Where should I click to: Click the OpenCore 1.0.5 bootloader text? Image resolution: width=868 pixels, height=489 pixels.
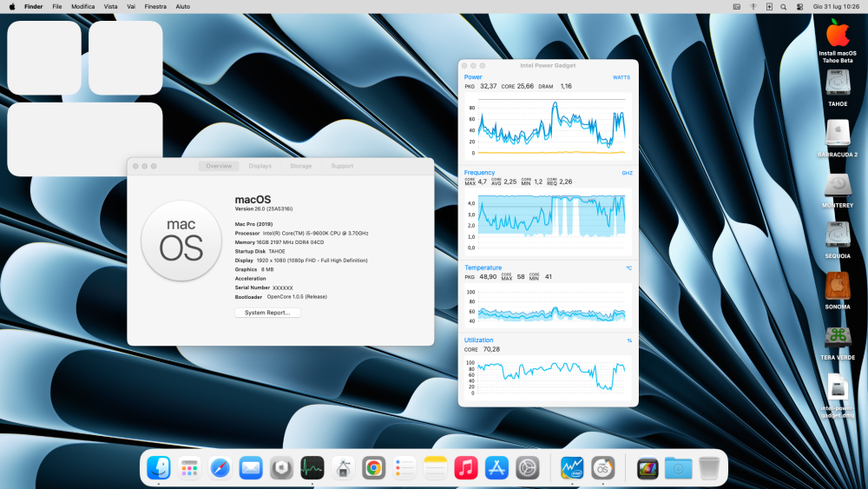pos(297,297)
